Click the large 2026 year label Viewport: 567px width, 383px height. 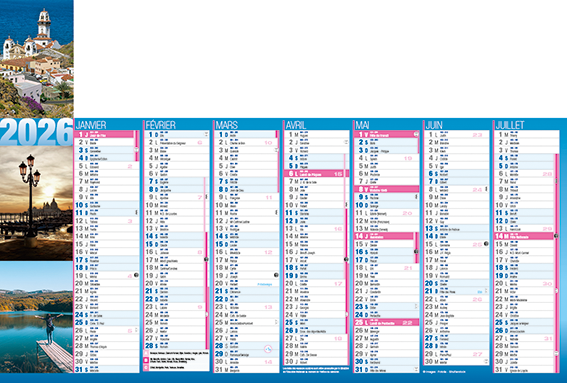point(37,132)
